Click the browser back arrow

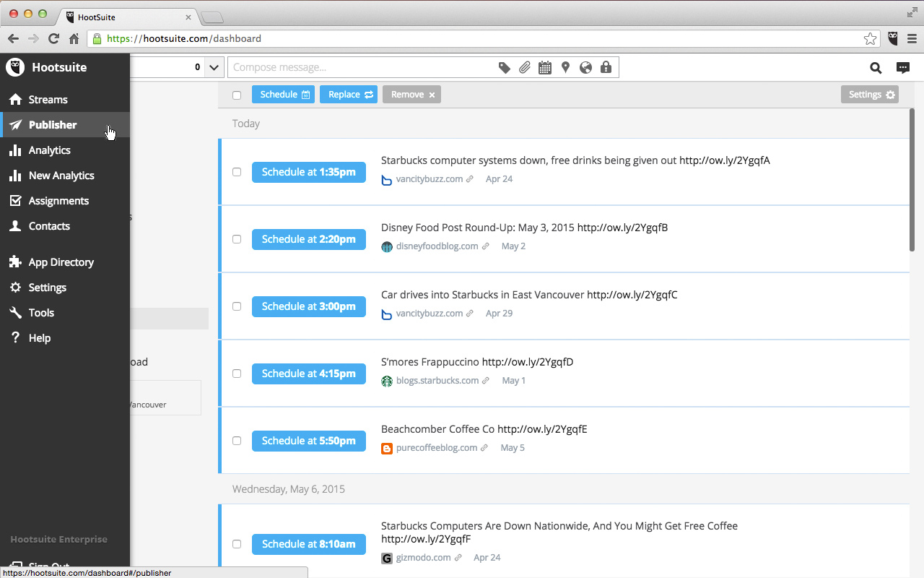[13, 39]
